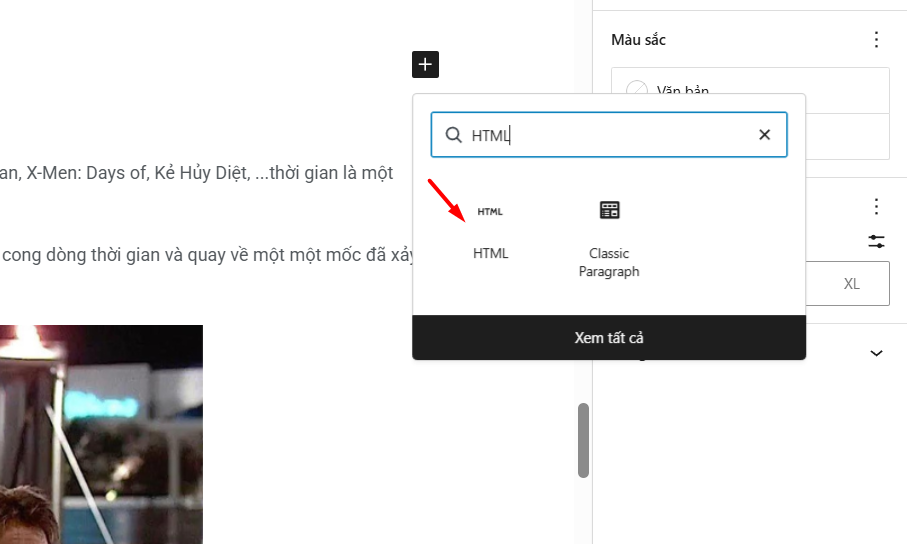907x544 pixels.
Task: Select the image in the post
Action: [x=101, y=434]
